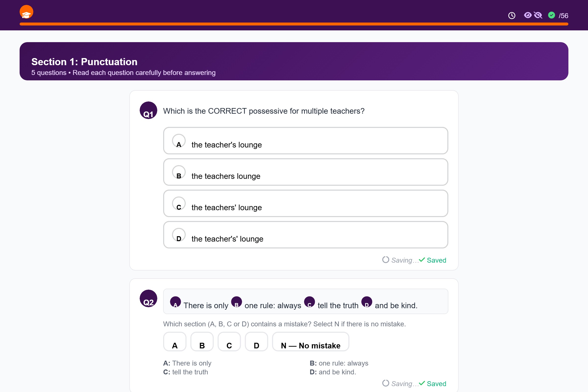Viewport: 588px width, 392px height.
Task: Choose "N — No mistake" for Q2
Action: tap(310, 342)
